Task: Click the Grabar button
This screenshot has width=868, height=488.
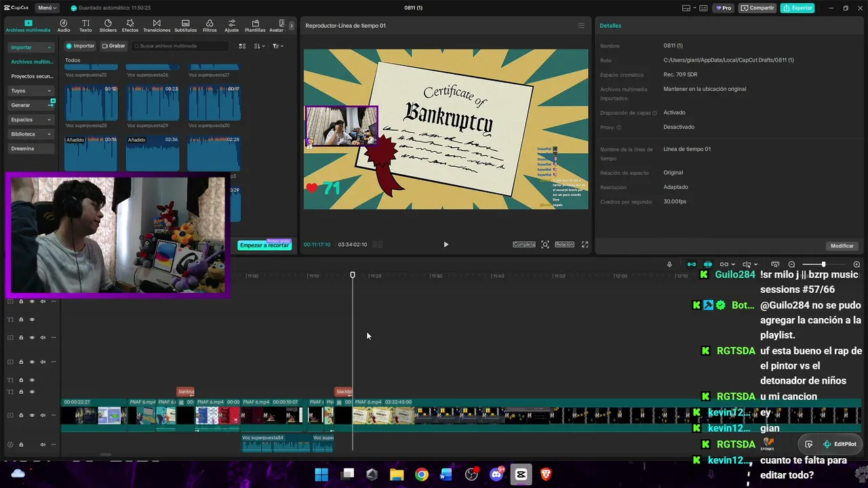Action: tap(113, 46)
